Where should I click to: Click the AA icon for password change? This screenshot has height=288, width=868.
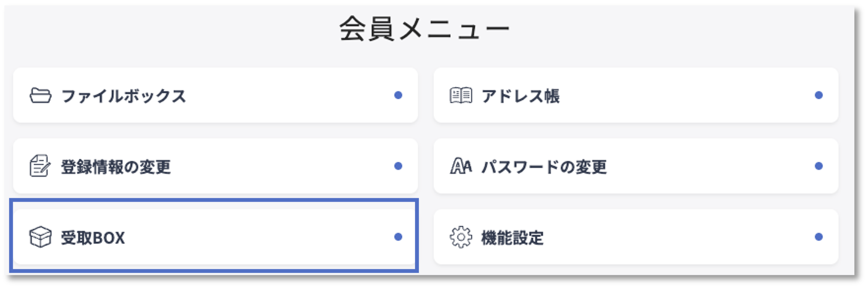click(x=461, y=166)
